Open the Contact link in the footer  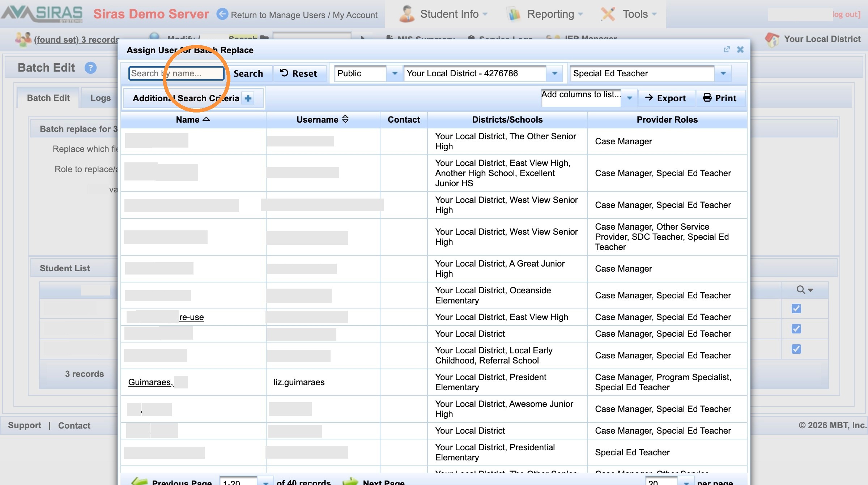(x=75, y=425)
